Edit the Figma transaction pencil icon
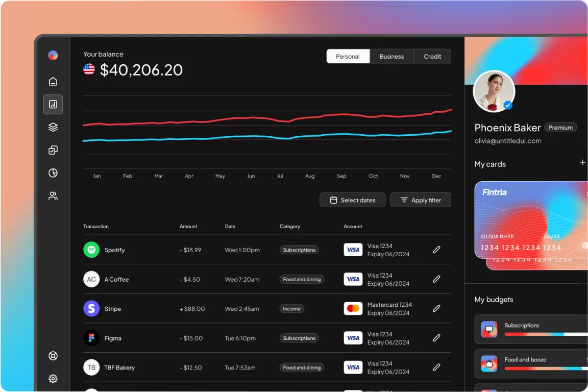The image size is (588, 392). (436, 338)
